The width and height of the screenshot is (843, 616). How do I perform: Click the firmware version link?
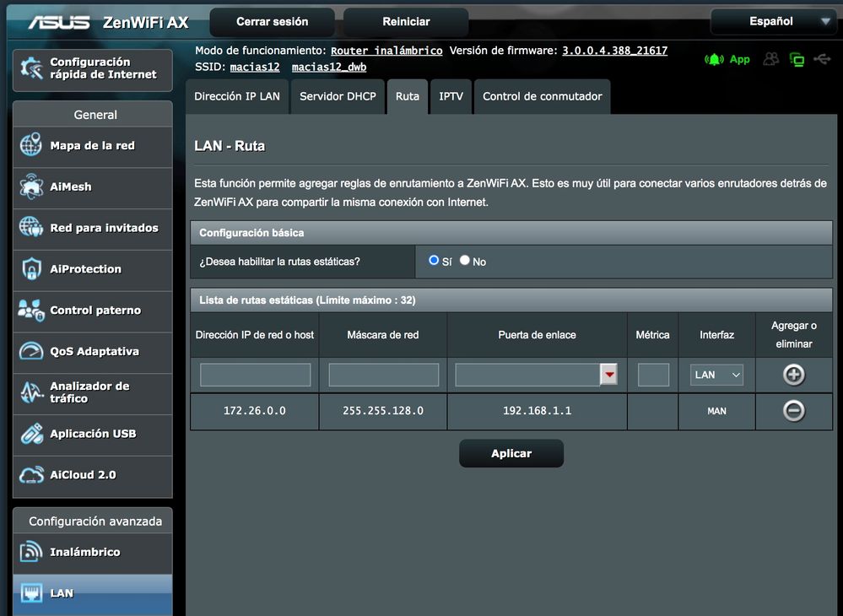pyautogui.click(x=614, y=51)
